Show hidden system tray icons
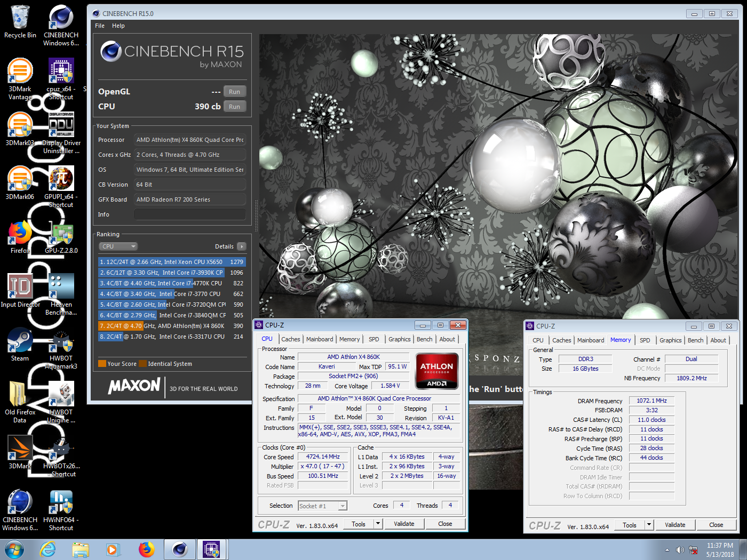 [667, 550]
